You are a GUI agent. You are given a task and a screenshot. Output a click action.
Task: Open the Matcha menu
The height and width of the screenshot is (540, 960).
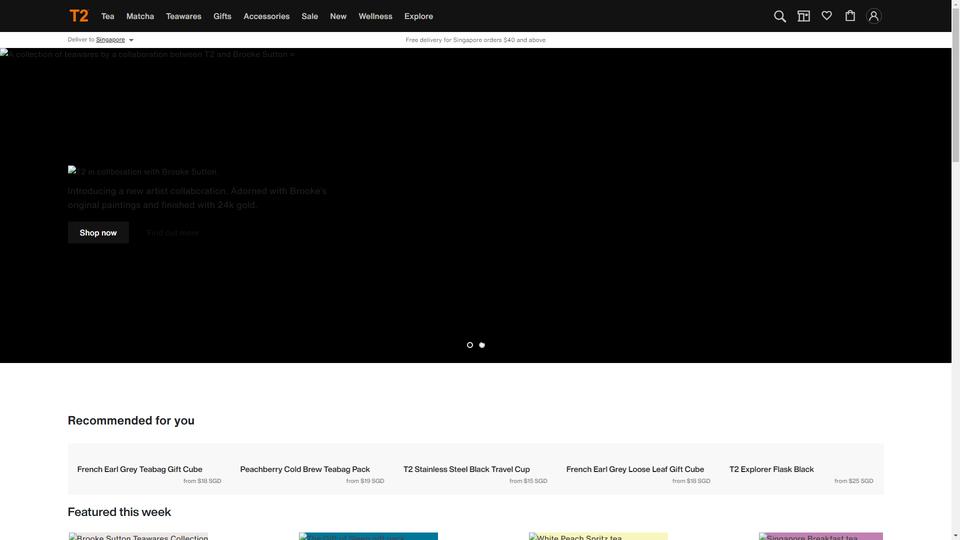[x=140, y=17]
